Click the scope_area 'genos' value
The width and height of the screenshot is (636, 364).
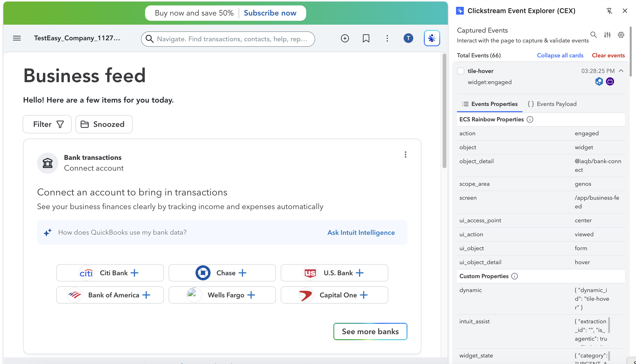tap(583, 184)
